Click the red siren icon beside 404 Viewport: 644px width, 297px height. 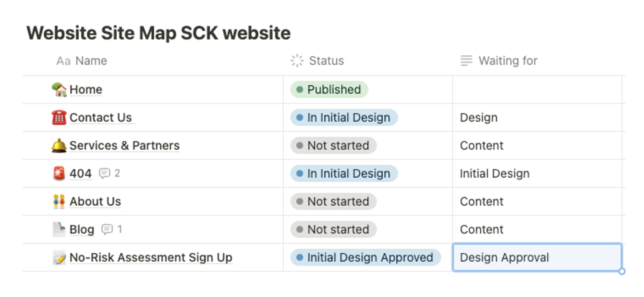pyautogui.click(x=59, y=173)
